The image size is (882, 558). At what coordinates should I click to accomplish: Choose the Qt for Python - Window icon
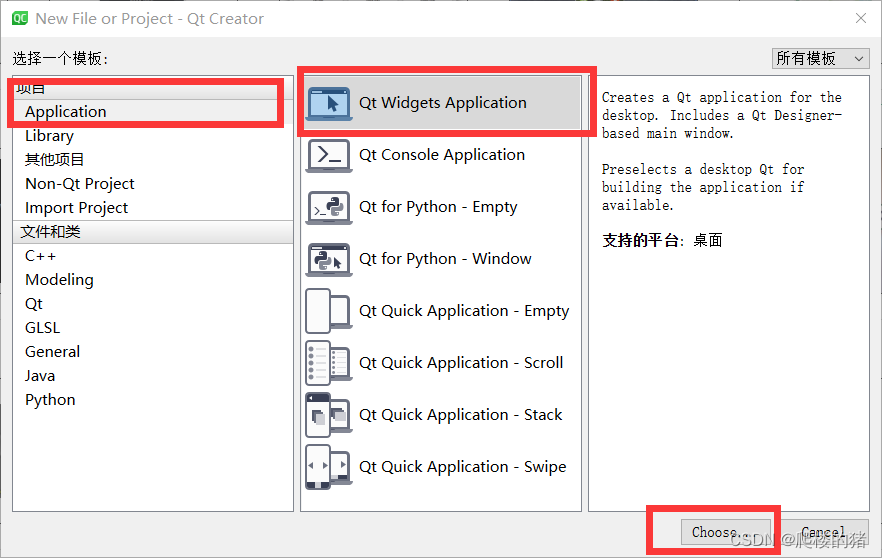click(x=329, y=259)
